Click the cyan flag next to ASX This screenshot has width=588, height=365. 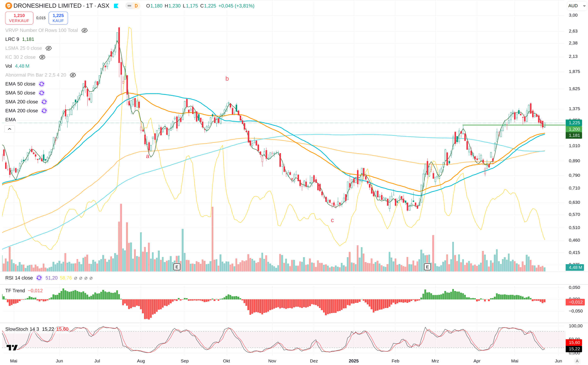116,6
